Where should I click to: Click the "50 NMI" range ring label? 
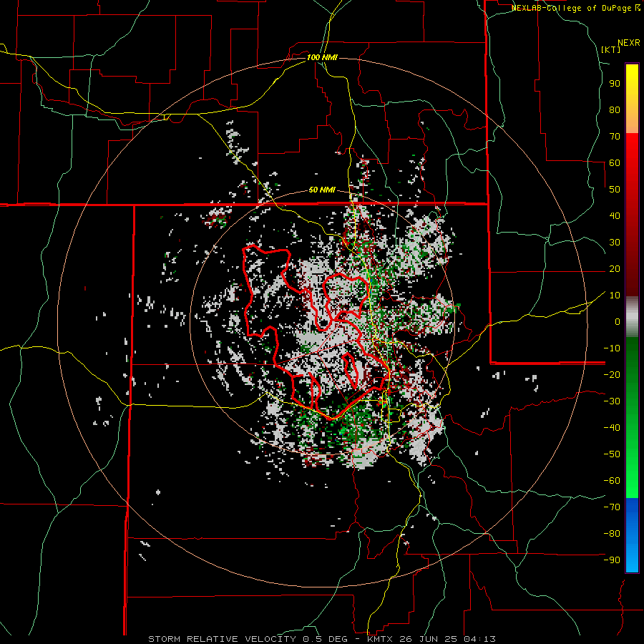point(322,190)
